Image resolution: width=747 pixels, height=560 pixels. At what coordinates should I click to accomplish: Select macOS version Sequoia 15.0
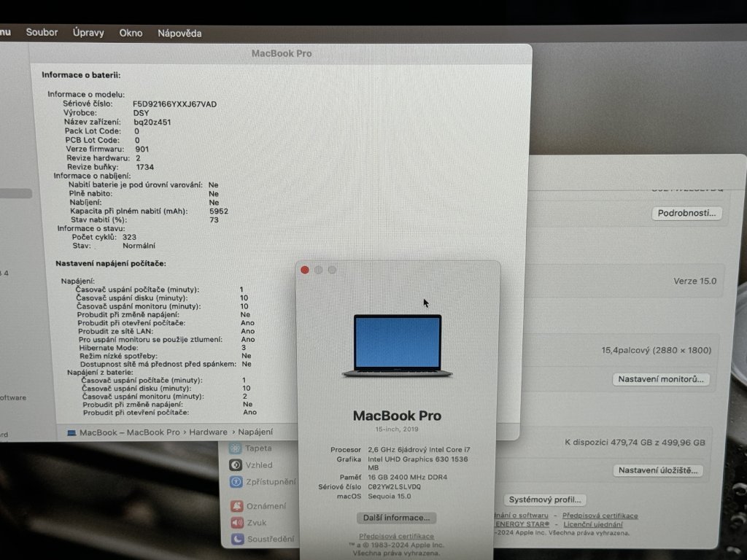click(x=390, y=496)
